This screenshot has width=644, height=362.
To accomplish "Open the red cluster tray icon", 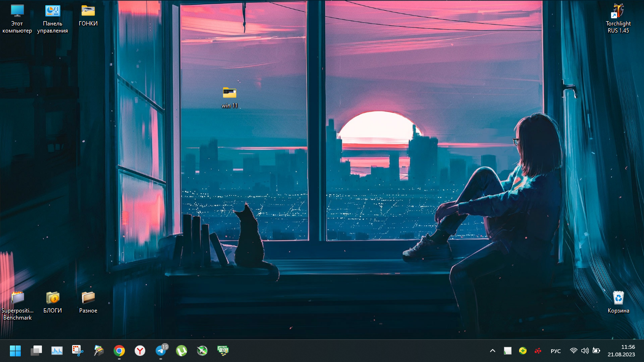I will tap(538, 351).
